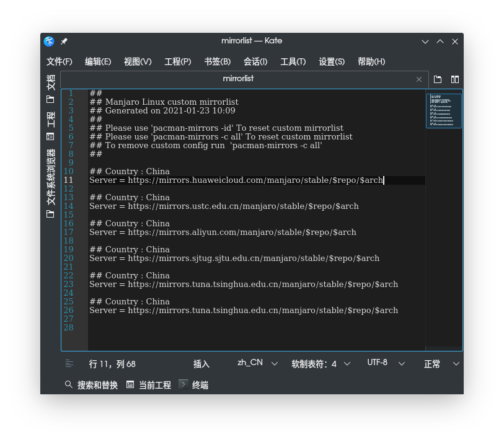Open the UTF-8 encoding dropdown
This screenshot has height=442, width=504.
385,363
